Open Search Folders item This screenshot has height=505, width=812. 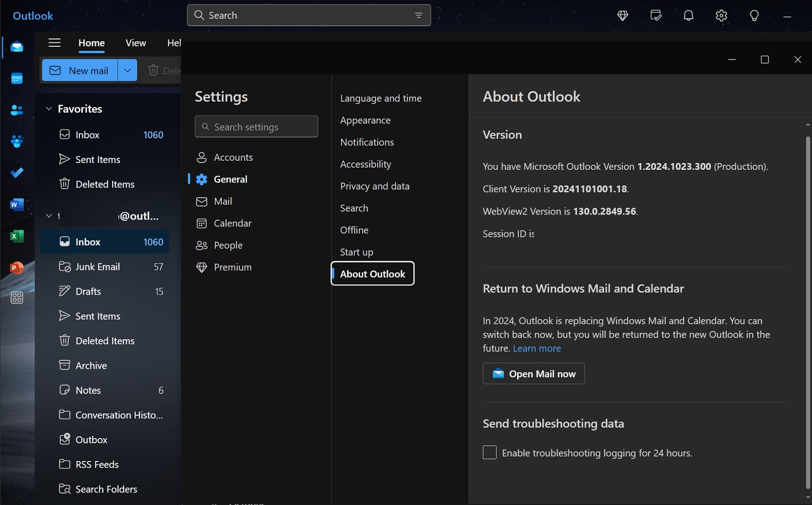[x=105, y=489]
